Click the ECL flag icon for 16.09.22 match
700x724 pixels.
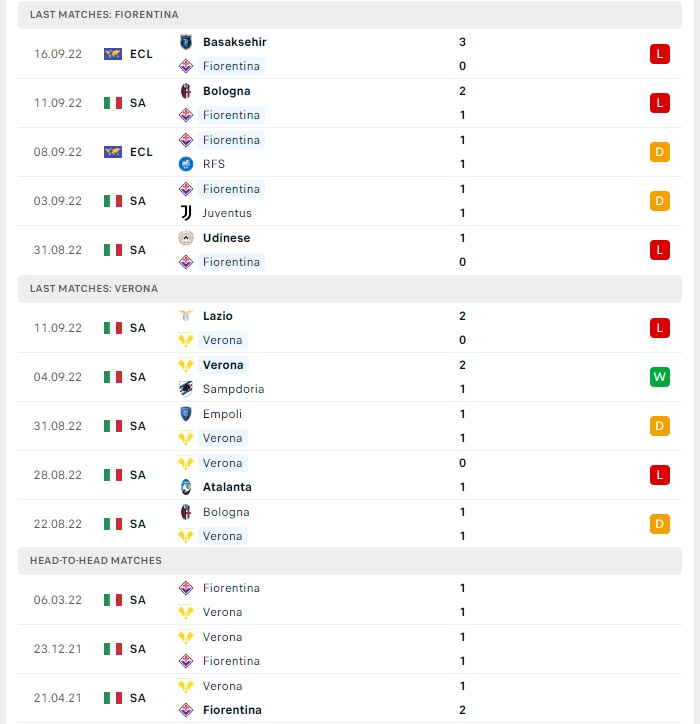[x=113, y=54]
